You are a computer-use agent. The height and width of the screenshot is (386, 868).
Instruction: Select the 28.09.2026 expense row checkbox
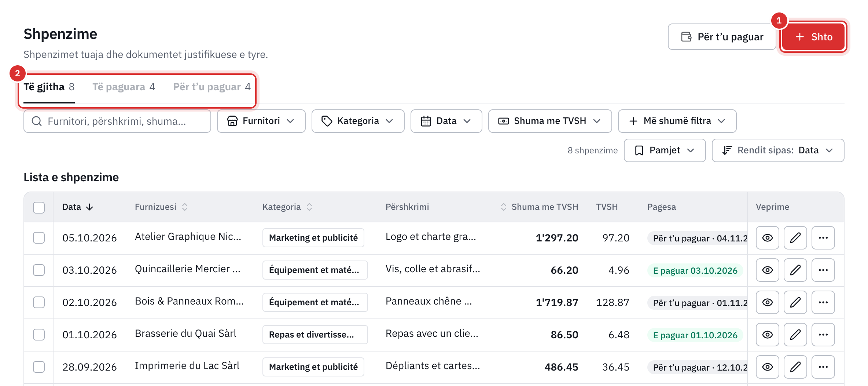tap(39, 367)
